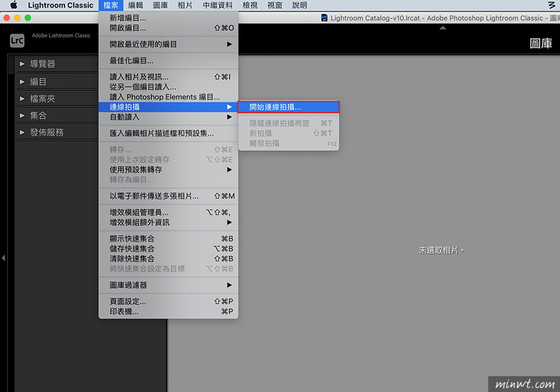Collapse the left panel with side arrow

3,258
